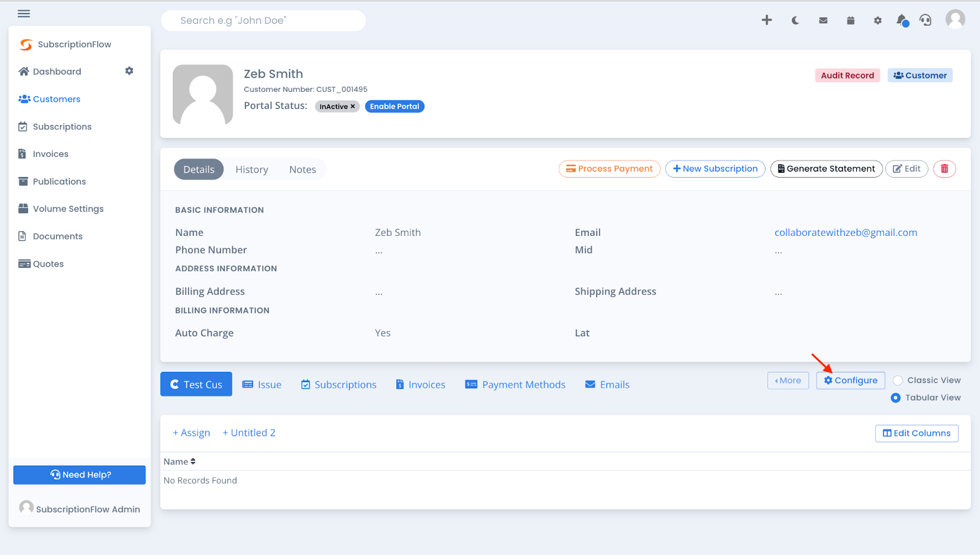This screenshot has width=980, height=555.
Task: Delete customer with red trash icon
Action: tap(944, 168)
